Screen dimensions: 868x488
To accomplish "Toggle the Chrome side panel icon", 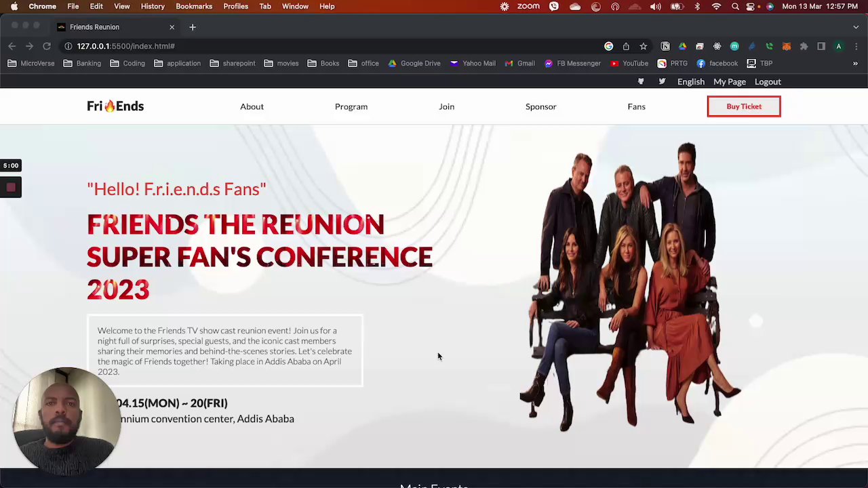I will tap(821, 46).
